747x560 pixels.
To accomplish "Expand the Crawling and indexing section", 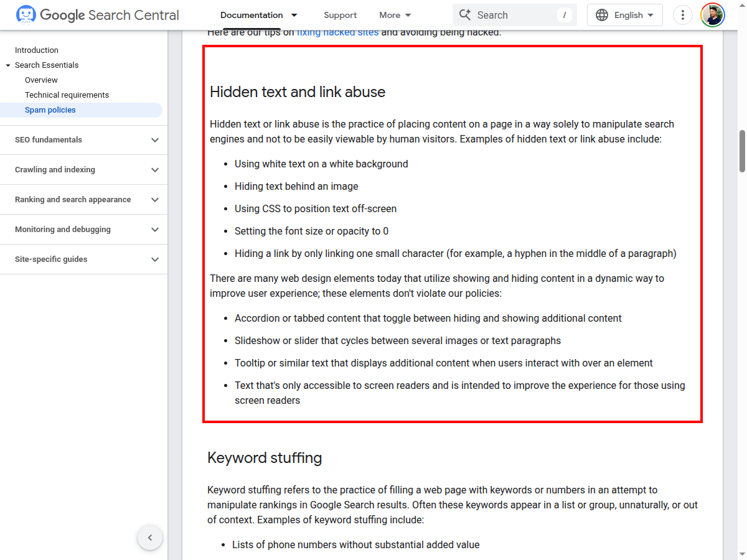I will point(155,170).
